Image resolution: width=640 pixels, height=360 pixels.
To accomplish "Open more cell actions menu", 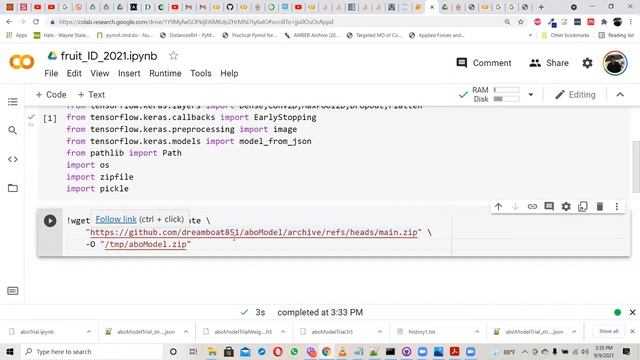I will tap(617, 207).
